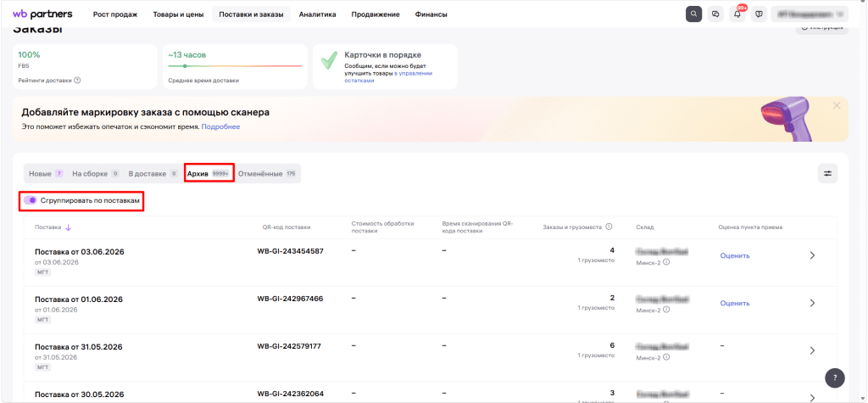Open the search icon in header

693,14
